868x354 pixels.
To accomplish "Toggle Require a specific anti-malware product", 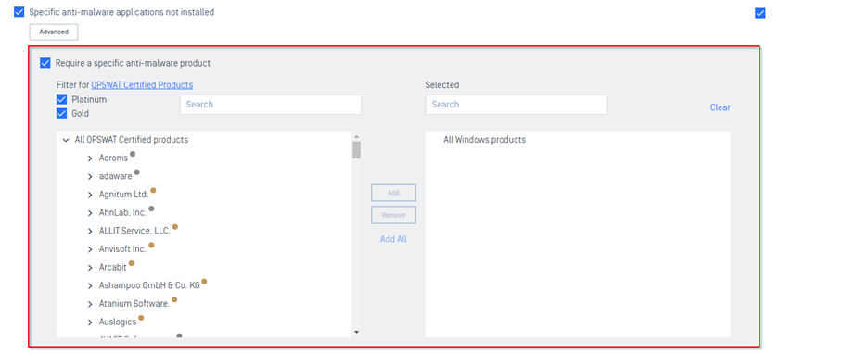I will tap(45, 63).
